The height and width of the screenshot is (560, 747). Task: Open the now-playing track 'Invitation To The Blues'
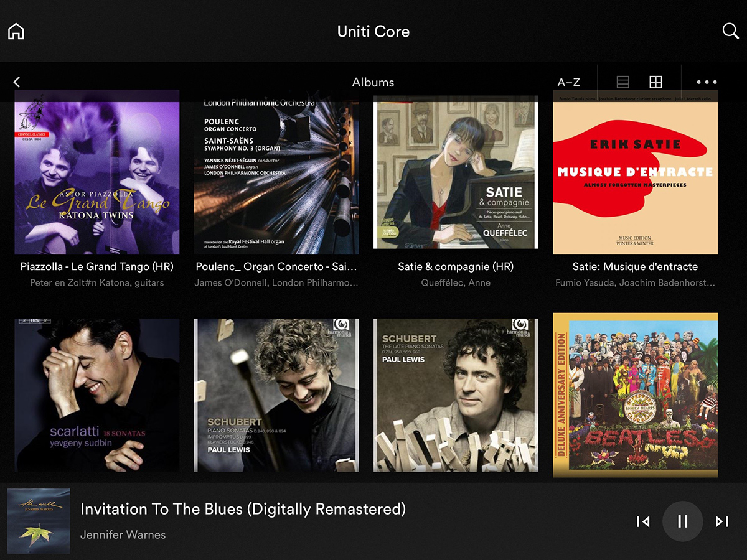click(x=243, y=509)
